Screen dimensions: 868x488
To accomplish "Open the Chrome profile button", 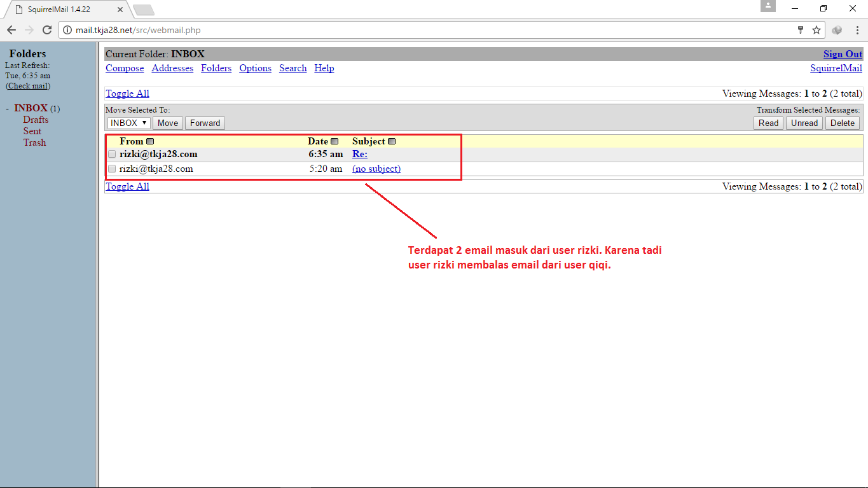I will pyautogui.click(x=768, y=6).
